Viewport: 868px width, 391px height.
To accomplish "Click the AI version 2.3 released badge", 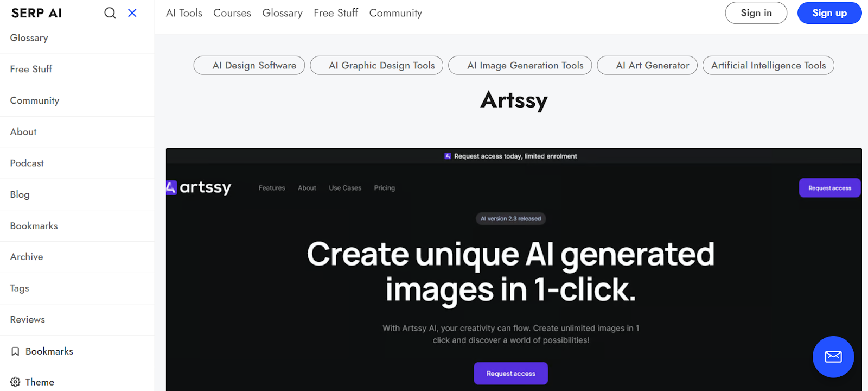I will [x=510, y=219].
